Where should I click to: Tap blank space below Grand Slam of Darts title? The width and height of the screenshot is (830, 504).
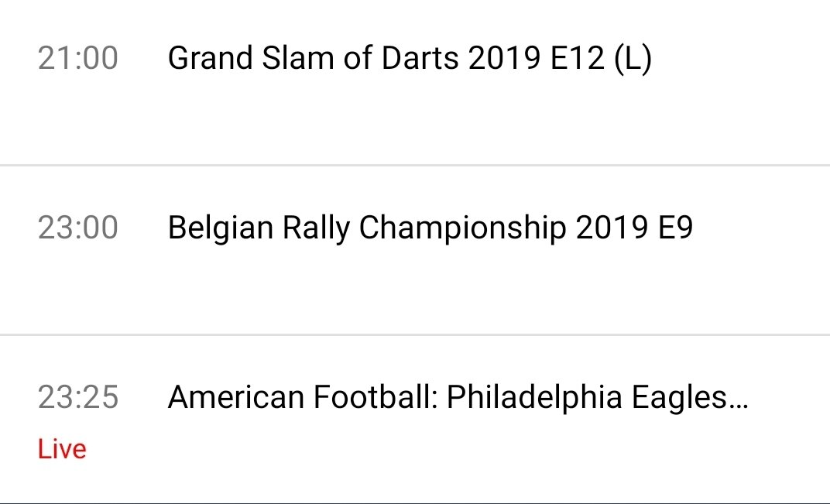[x=415, y=122]
